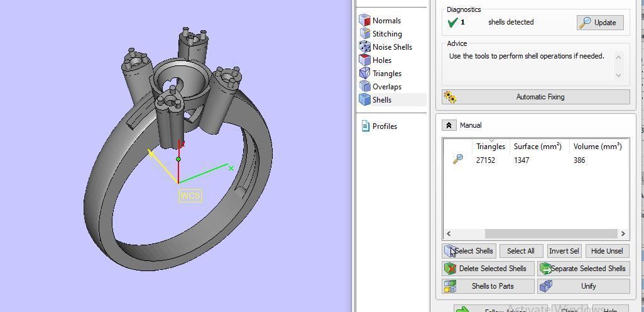Click surface value 1347
Screen dimensions: 644x312
point(521,160)
